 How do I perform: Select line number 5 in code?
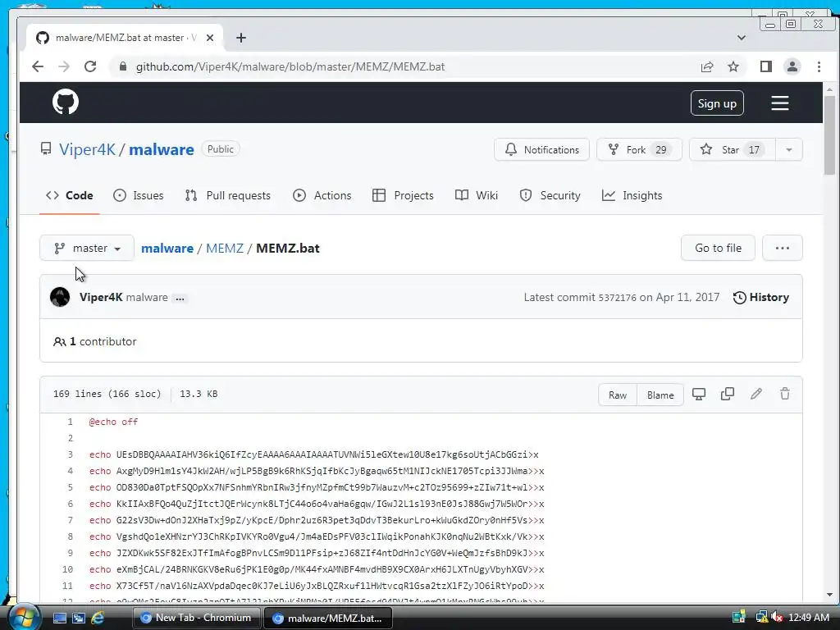coord(70,487)
